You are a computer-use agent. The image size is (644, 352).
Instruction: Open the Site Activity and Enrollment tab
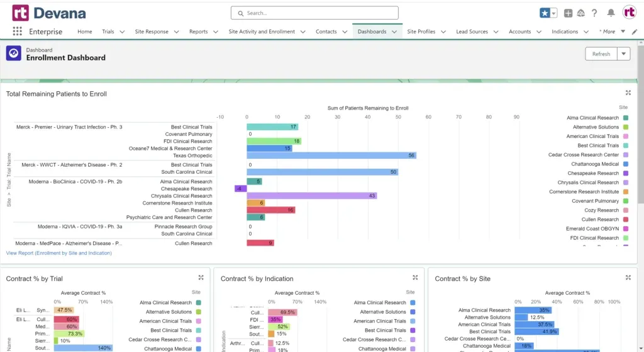pos(262,31)
